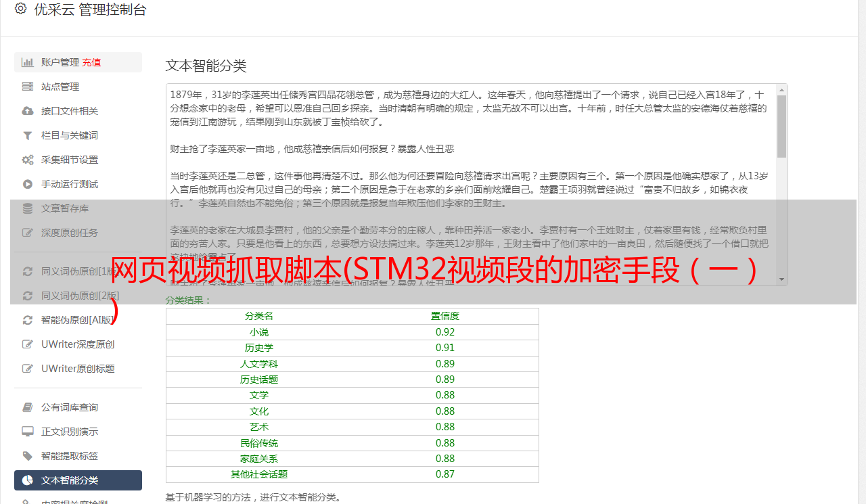
Task: Select the 艺术 category cell
Action: coord(259,427)
